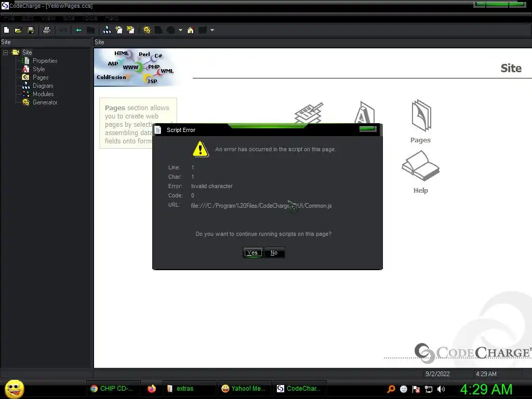Click the cyan Back arrow icon
Screen dimensions: 532x399
[x=79, y=30]
